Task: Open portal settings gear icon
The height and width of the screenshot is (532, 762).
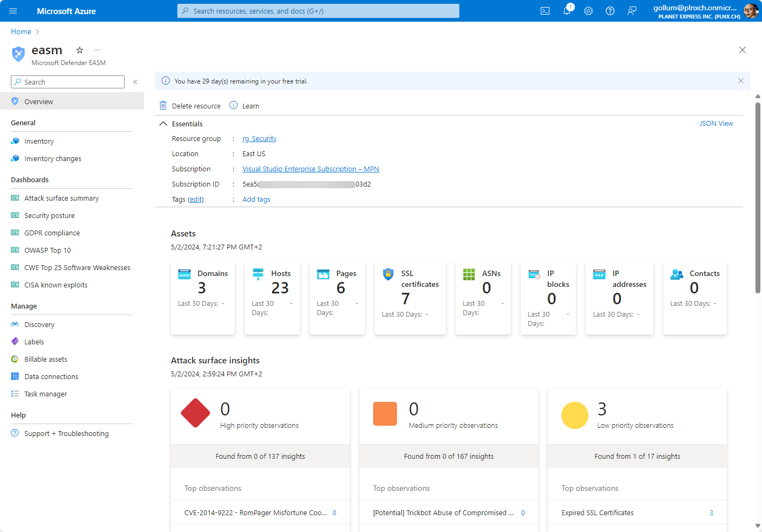Action: point(588,11)
